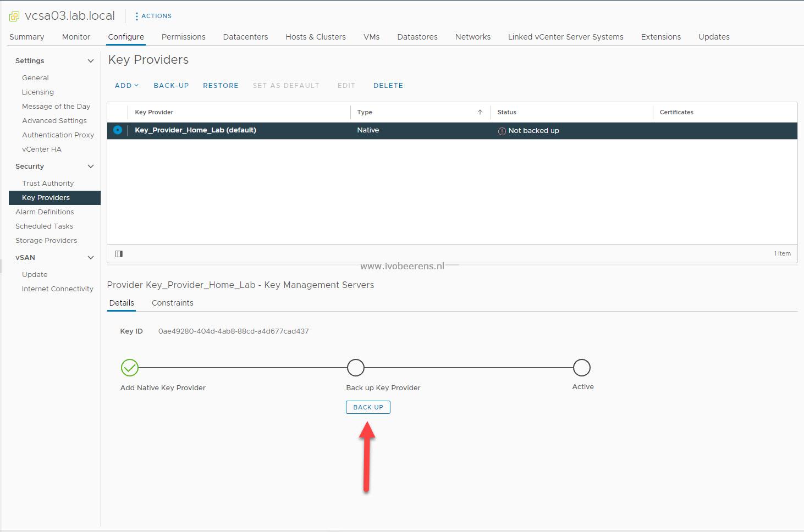
Task: Open the Summary tab
Action: [x=26, y=37]
